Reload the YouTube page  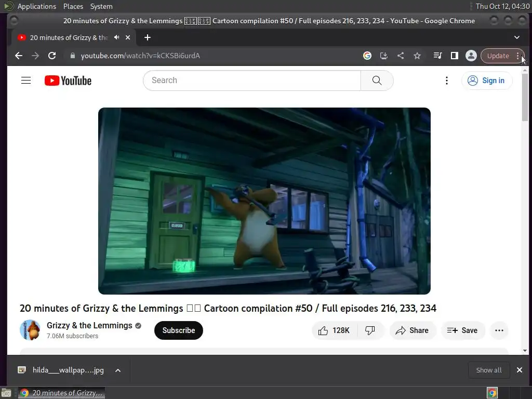click(52, 56)
